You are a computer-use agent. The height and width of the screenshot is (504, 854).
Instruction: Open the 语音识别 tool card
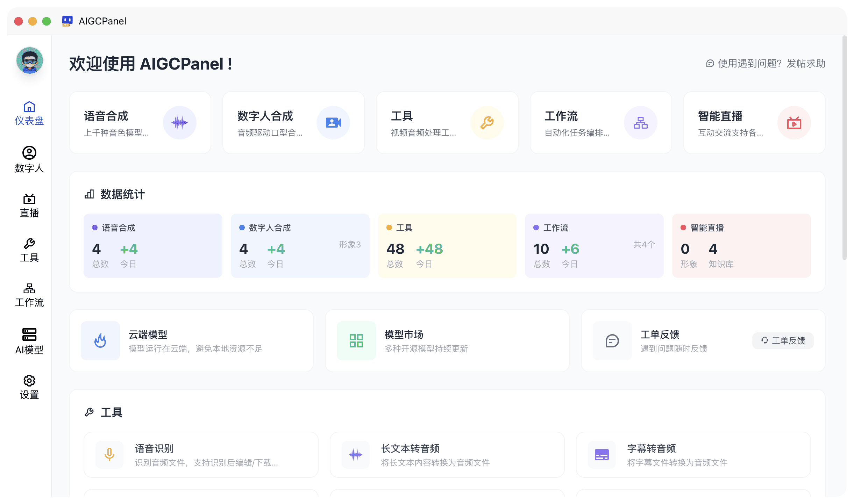pos(201,455)
